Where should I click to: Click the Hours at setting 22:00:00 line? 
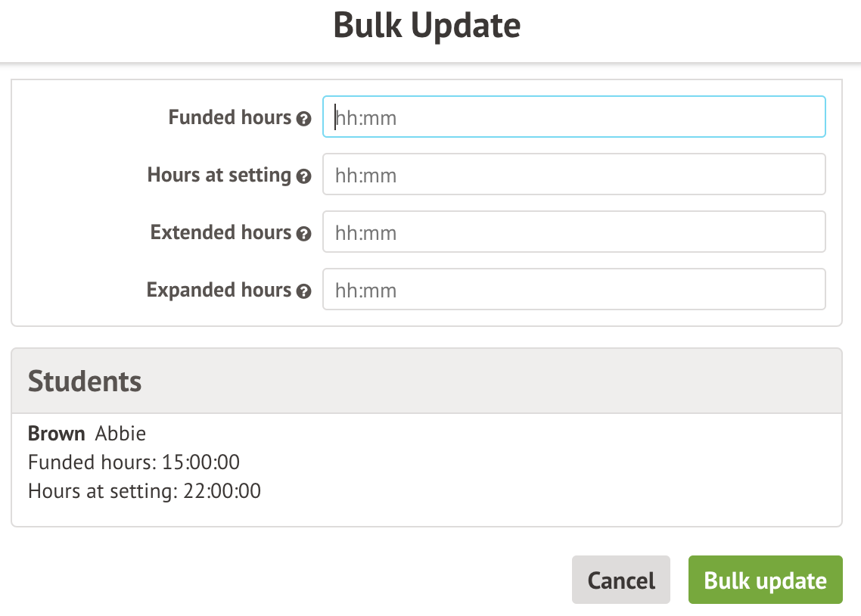145,491
